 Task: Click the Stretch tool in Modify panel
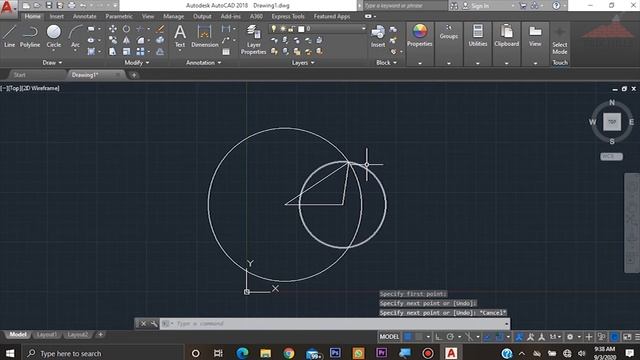point(113,51)
